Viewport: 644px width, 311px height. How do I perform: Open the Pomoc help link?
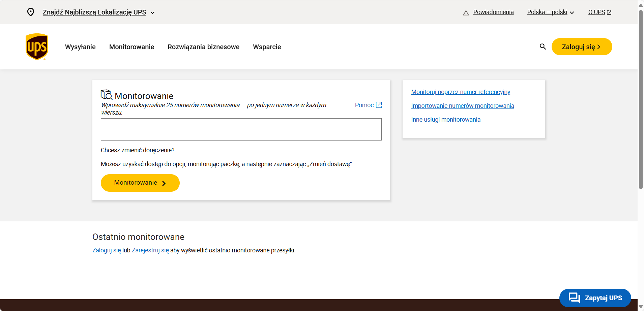(x=364, y=105)
